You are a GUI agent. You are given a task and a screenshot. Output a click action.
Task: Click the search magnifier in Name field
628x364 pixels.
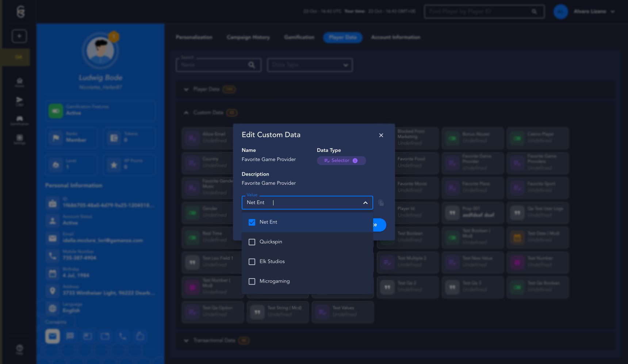click(x=252, y=65)
